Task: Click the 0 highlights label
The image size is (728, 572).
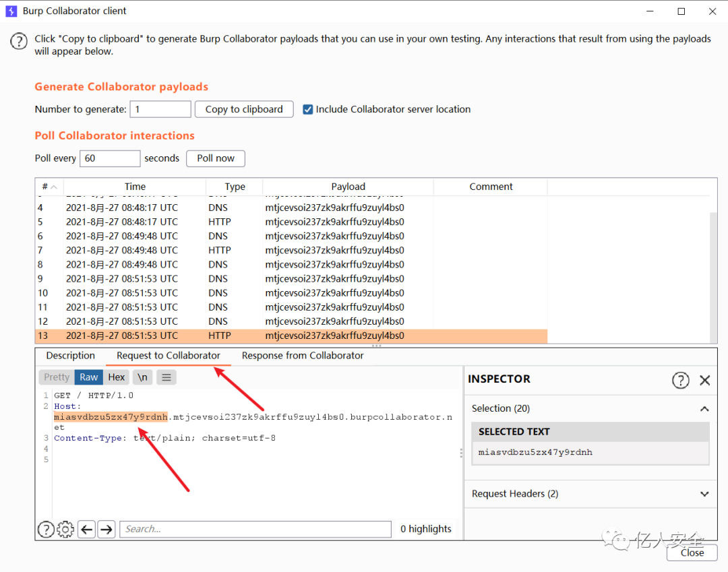Action: point(426,530)
